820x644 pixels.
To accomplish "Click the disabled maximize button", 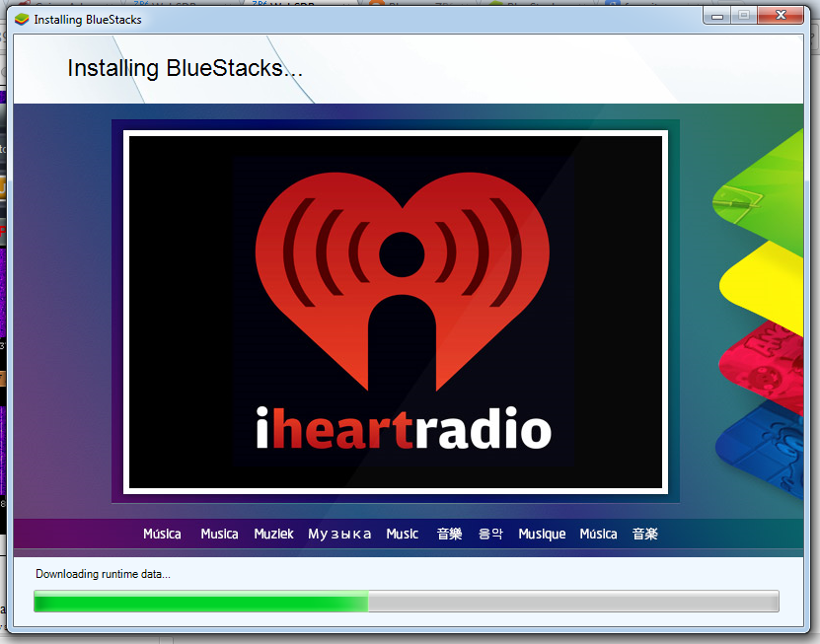I will (x=744, y=16).
